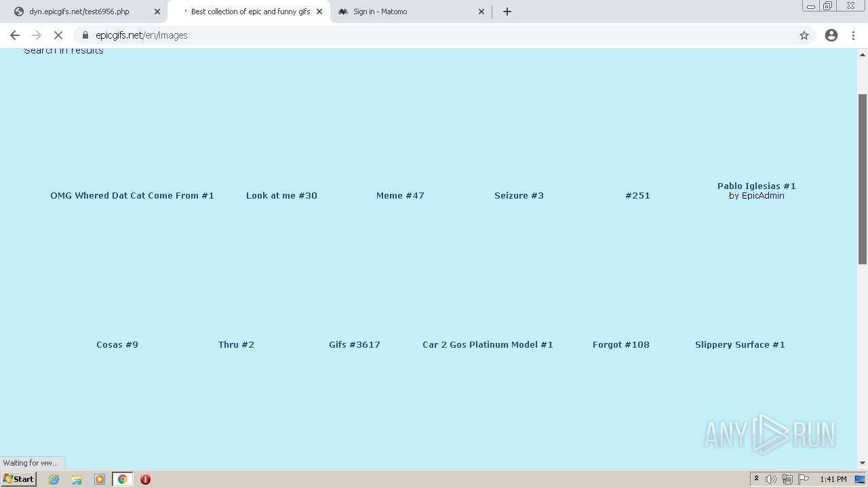868x488 pixels.
Task: Open the Meme #47 gif
Action: (400, 195)
